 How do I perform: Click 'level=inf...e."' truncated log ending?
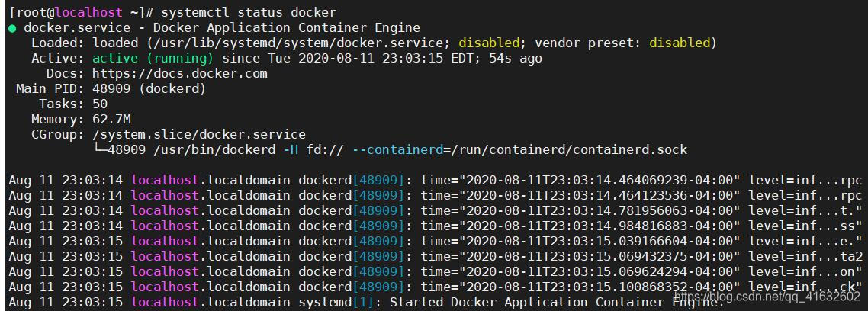click(805, 242)
